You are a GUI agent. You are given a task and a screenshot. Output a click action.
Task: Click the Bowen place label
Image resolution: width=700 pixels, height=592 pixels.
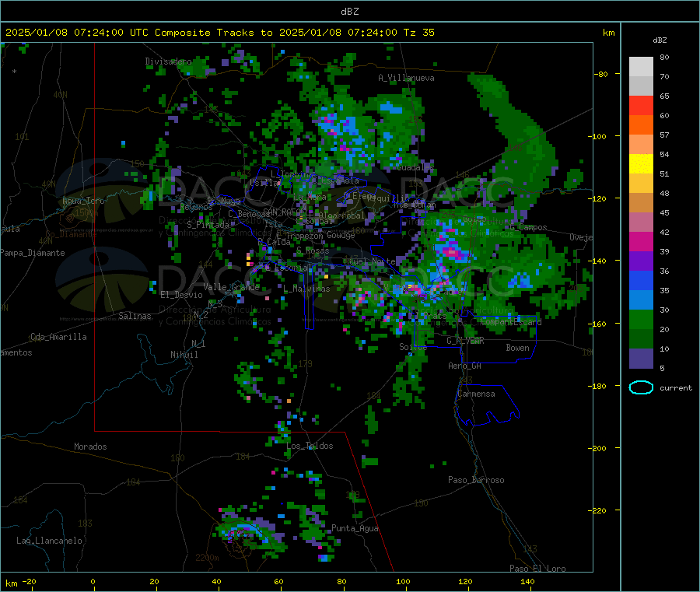point(517,347)
